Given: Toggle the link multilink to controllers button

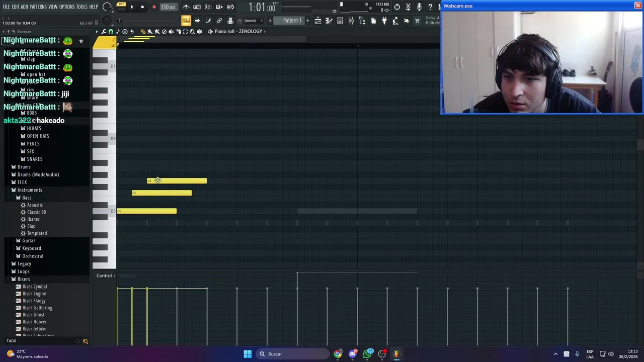Looking at the screenshot, I should (x=219, y=20).
